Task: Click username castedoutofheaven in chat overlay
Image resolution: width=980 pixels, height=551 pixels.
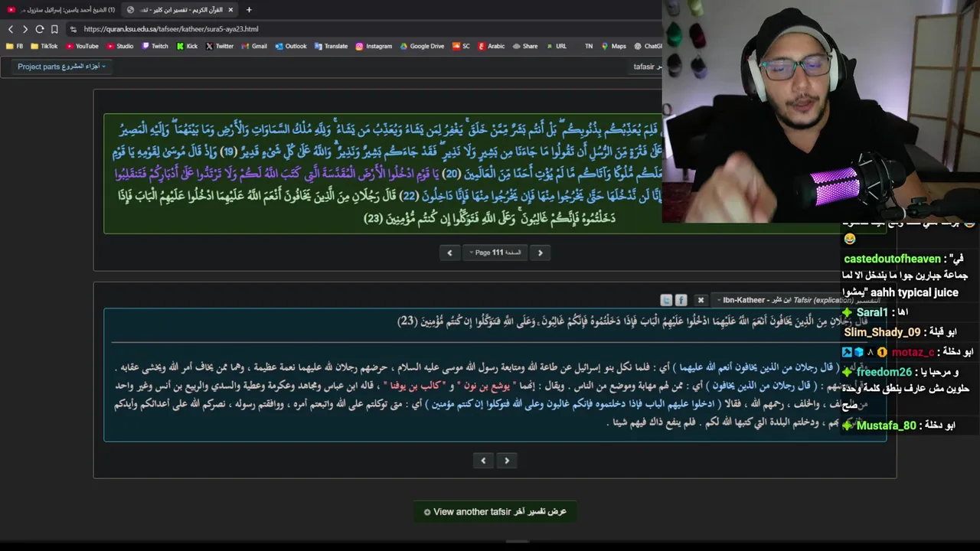Action: point(892,259)
